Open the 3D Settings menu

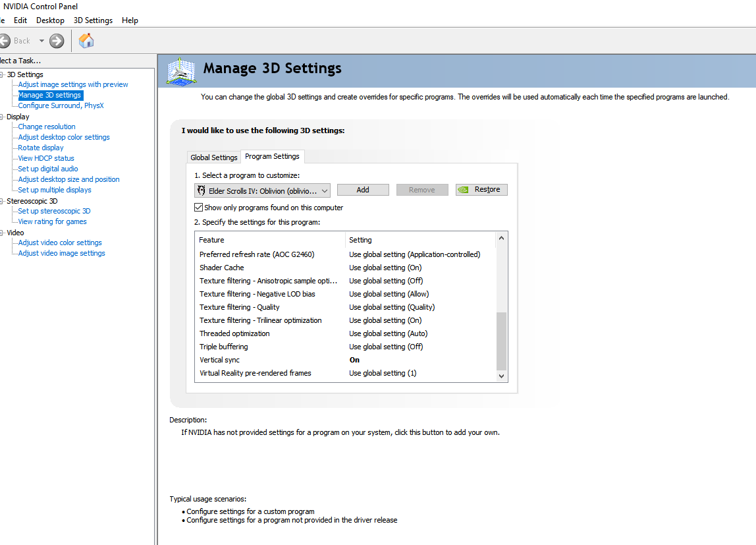tap(93, 20)
